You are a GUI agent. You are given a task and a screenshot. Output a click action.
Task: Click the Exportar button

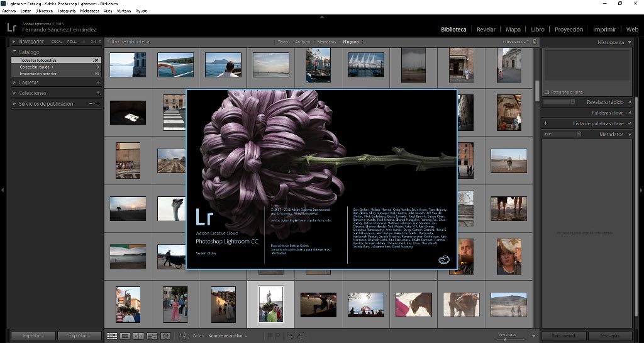pos(79,336)
